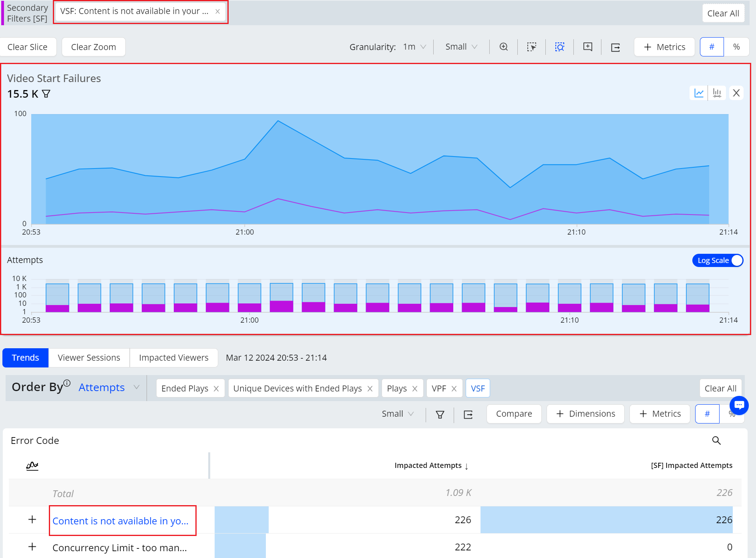Switch chart to number (#) view
Screen dimensions: 756x558
pyautogui.click(x=712, y=47)
